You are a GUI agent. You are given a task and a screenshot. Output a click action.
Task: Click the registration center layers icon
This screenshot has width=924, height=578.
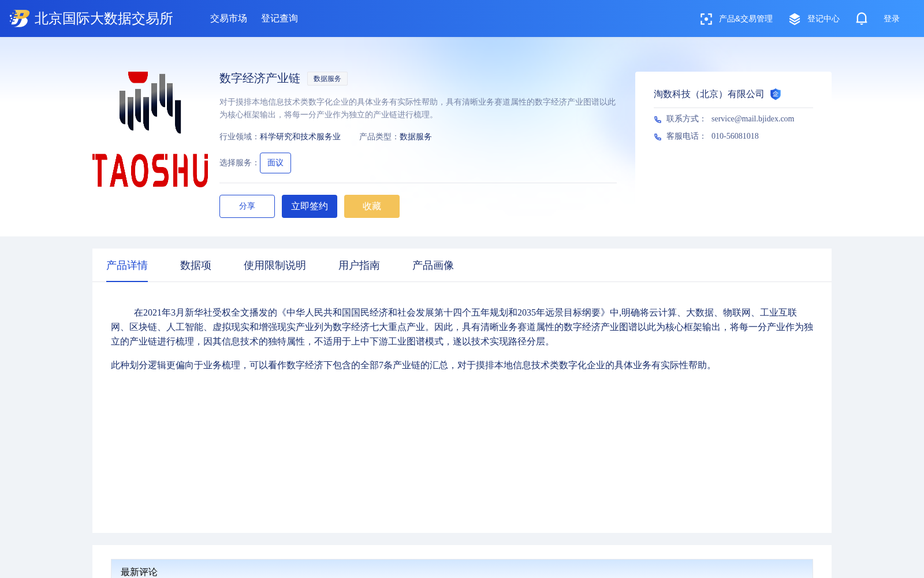click(x=795, y=19)
